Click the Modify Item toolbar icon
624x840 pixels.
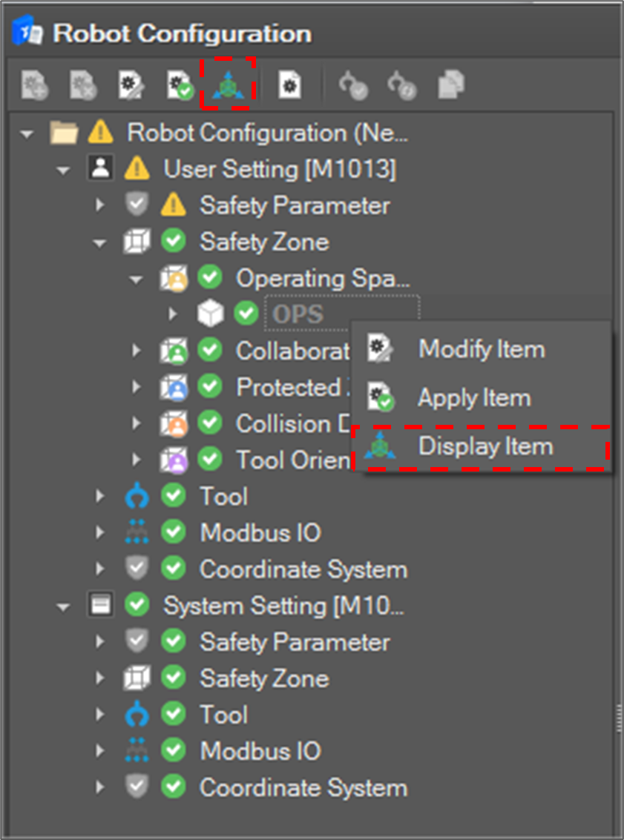131,85
